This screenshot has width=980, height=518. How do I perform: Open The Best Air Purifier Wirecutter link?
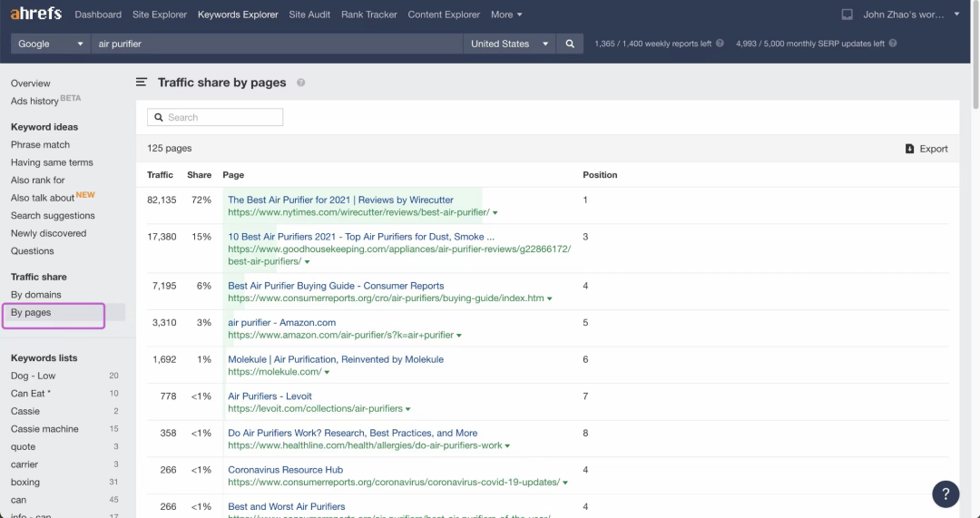click(x=340, y=200)
